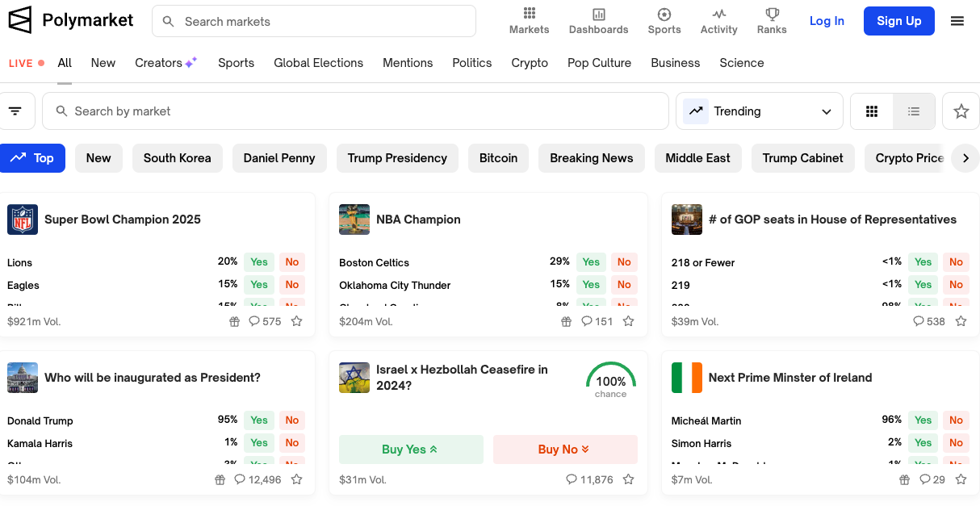Click the Sign Up button
The height and width of the screenshot is (506, 980).
(898, 21)
